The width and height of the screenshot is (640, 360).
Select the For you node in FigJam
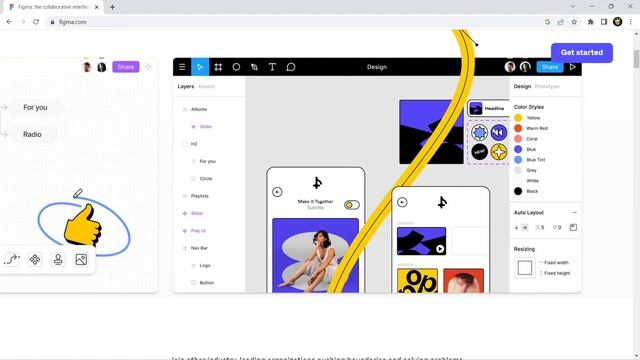click(x=36, y=107)
